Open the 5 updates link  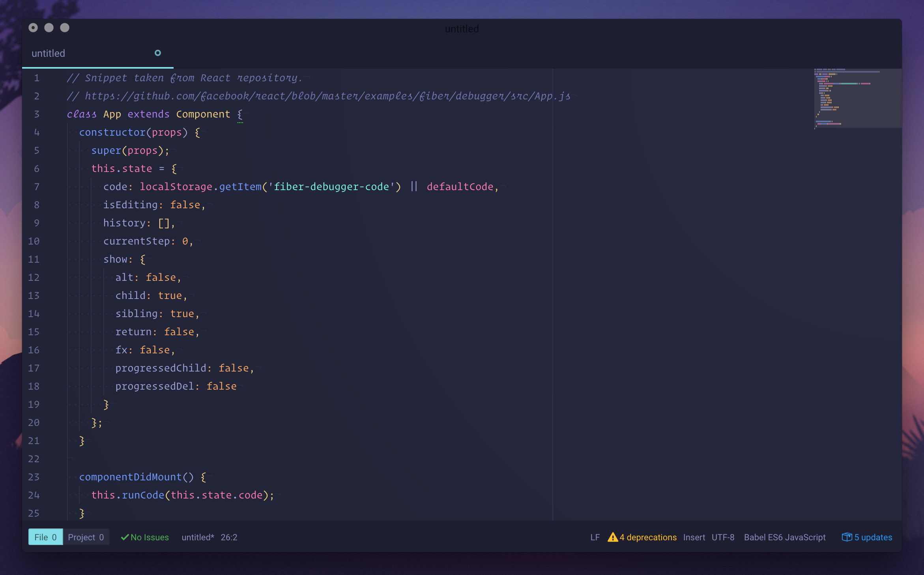pyautogui.click(x=873, y=537)
